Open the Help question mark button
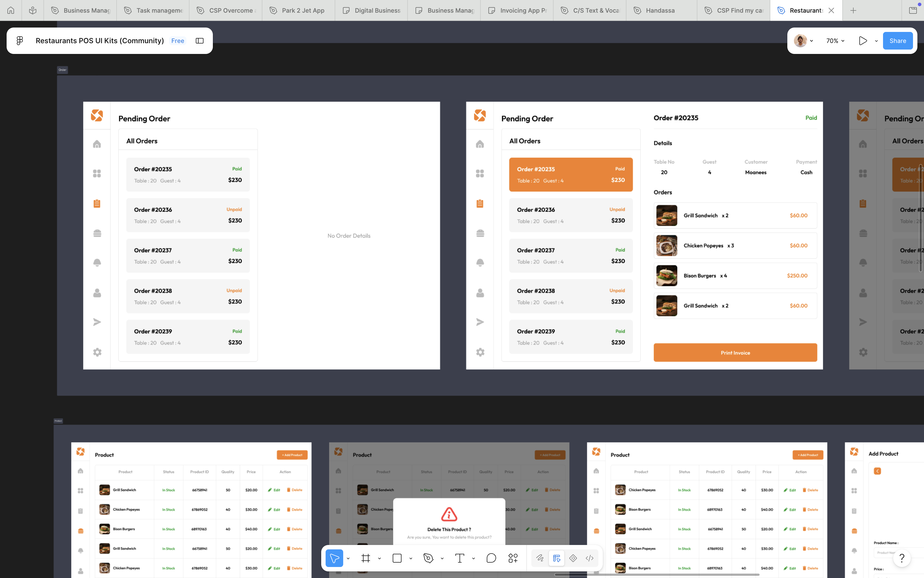924x578 pixels. (902, 558)
